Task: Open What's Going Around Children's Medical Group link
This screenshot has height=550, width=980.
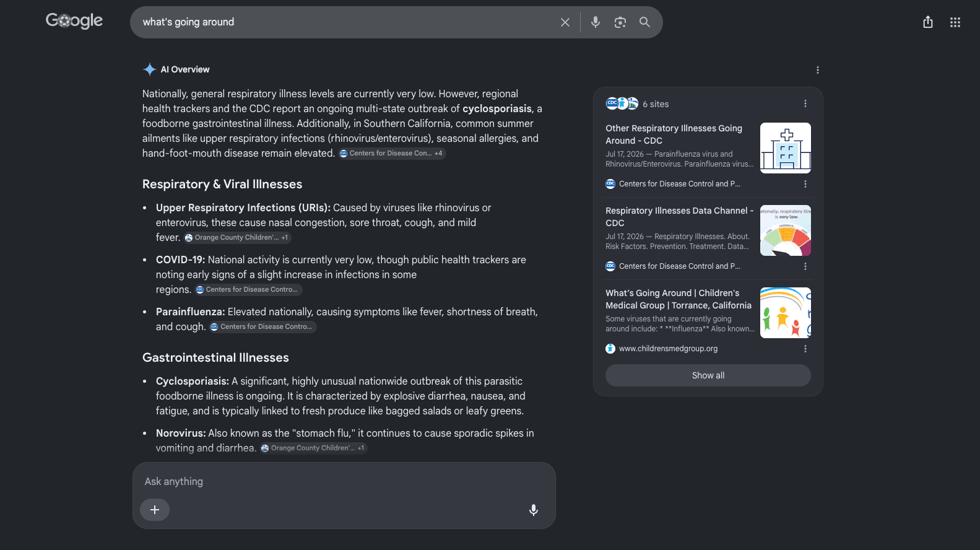Action: point(679,299)
